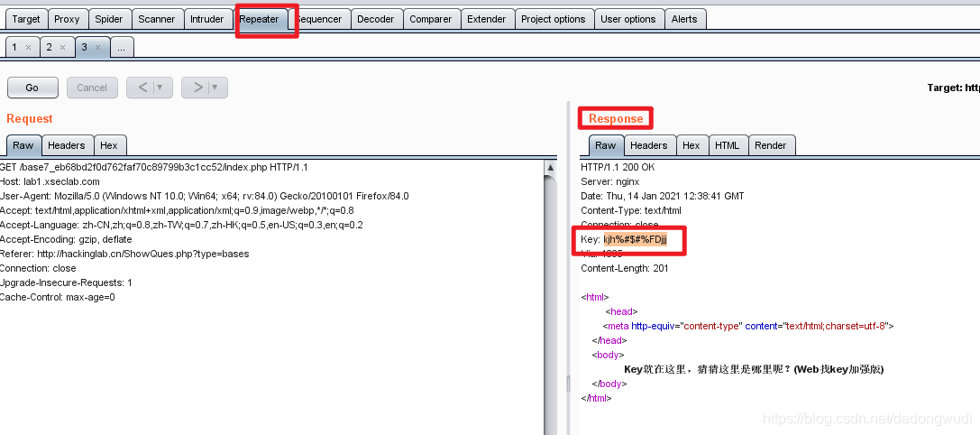Screen dimensions: 980x435
Task: Open the Request Headers view tab
Action: pyautogui.click(x=66, y=145)
